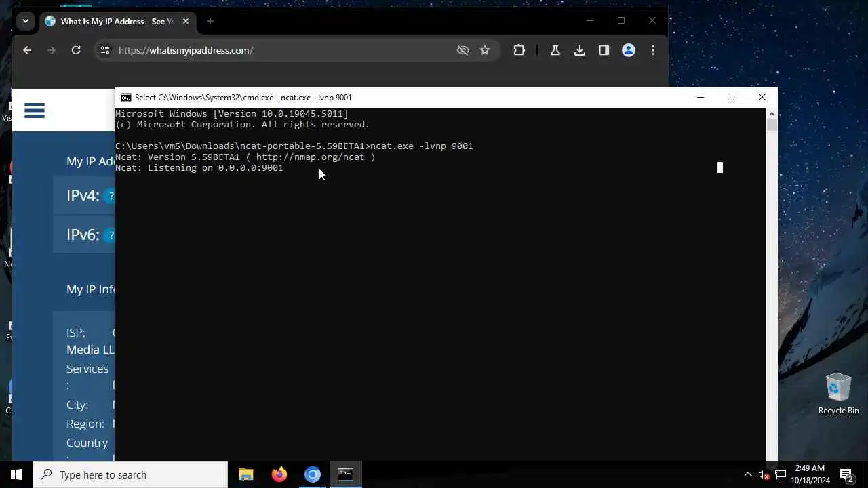This screenshot has width=868, height=488.
Task: Open File Explorer from taskbar
Action: coord(246,474)
